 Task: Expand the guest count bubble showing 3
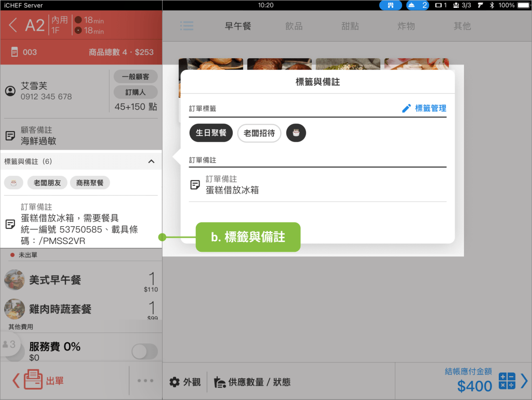[9, 344]
